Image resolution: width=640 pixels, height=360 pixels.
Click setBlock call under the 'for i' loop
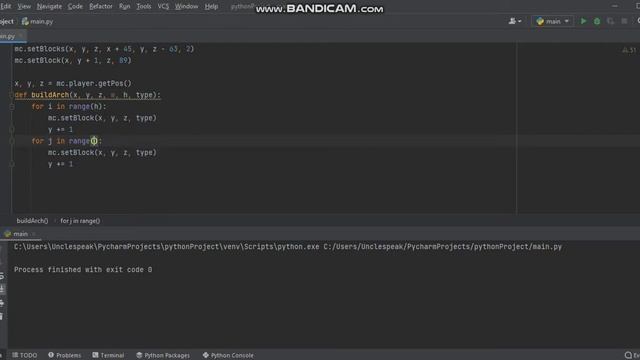(x=102, y=118)
